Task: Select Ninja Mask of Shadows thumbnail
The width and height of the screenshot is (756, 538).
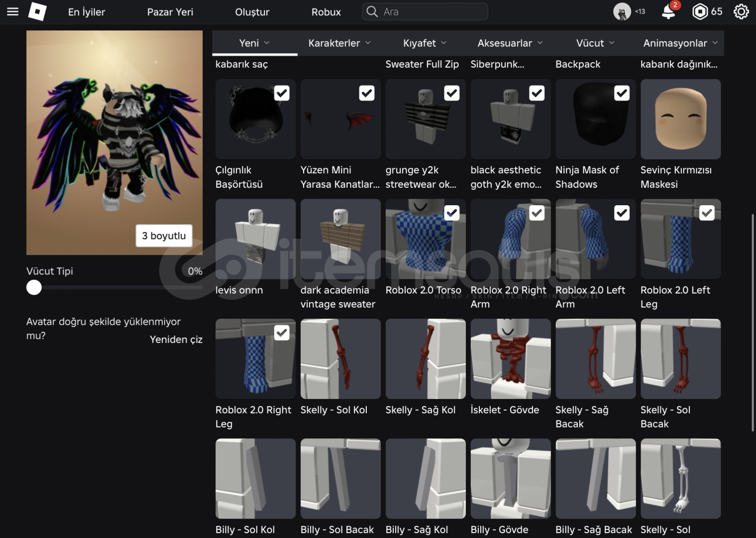Action: pos(596,119)
